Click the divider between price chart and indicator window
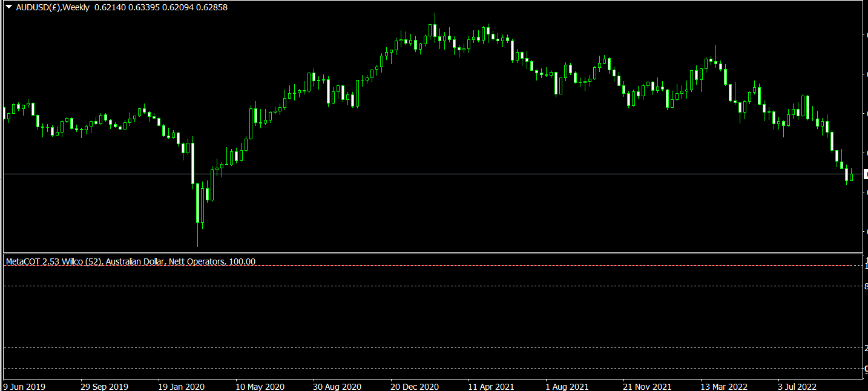868x391 pixels. (x=432, y=253)
